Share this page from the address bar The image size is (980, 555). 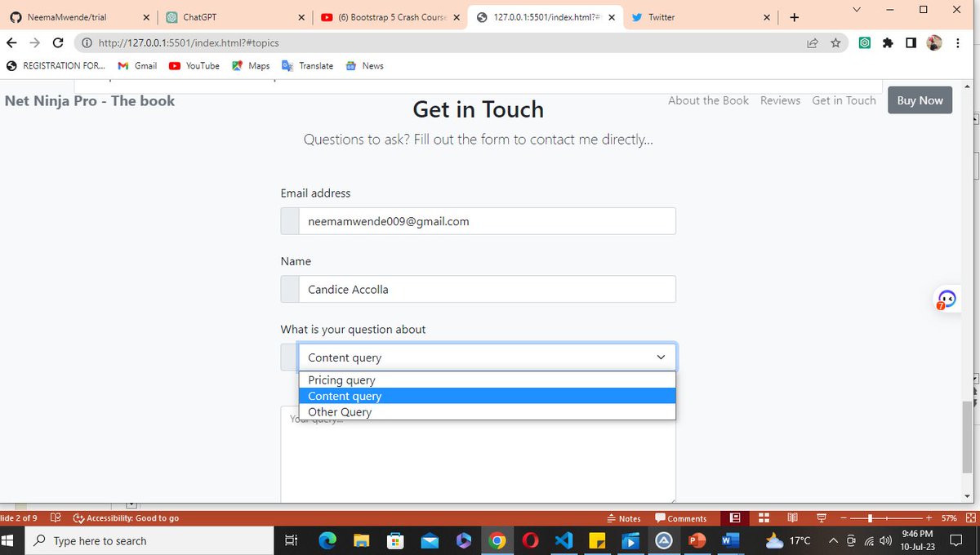813,43
